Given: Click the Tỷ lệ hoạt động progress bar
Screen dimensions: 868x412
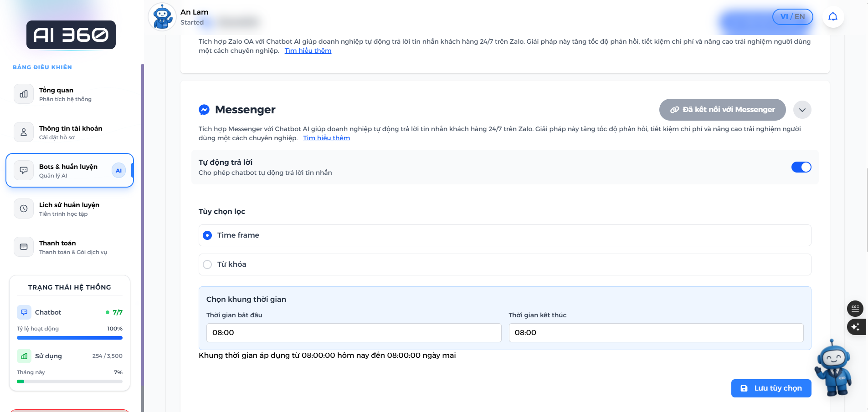Looking at the screenshot, I should 69,338.
